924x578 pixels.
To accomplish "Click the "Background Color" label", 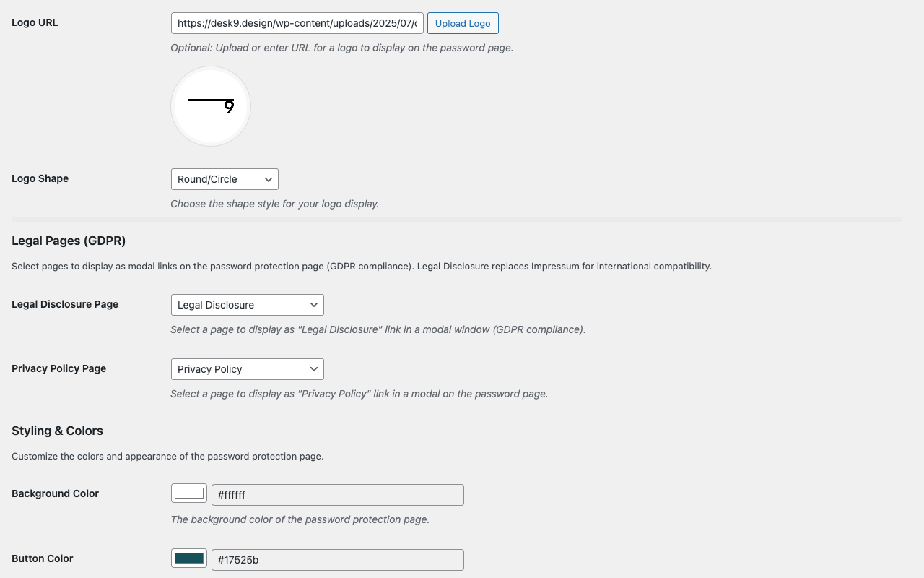I will pyautogui.click(x=55, y=493).
